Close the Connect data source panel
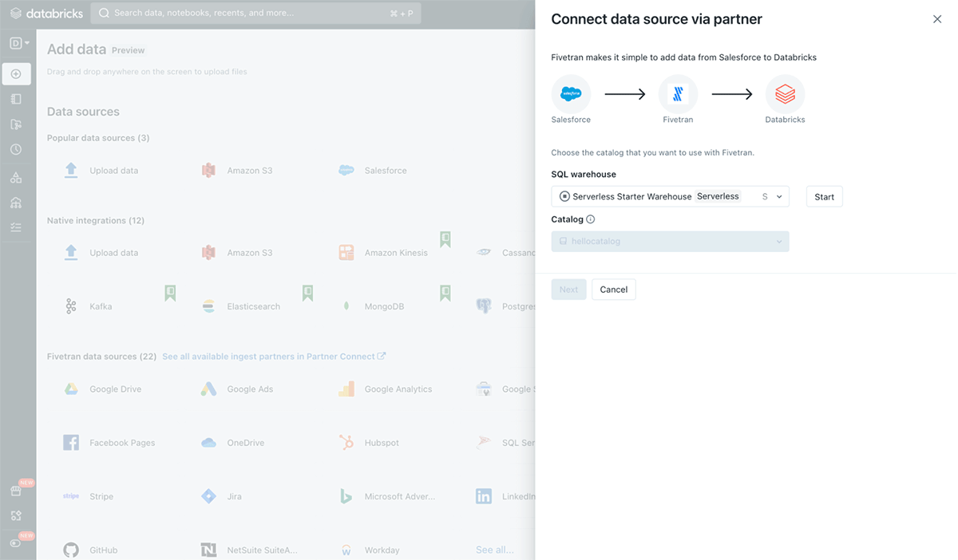958x560 pixels. pos(937,19)
